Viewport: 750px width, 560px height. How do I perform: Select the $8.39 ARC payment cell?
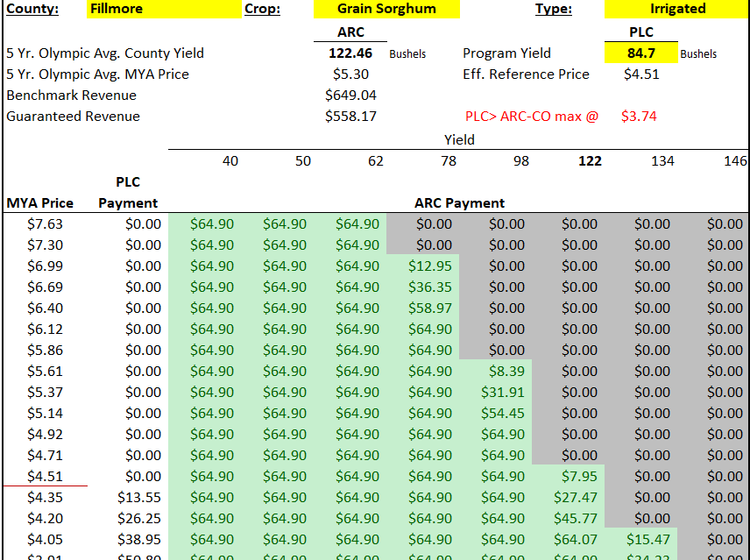pyautogui.click(x=506, y=372)
